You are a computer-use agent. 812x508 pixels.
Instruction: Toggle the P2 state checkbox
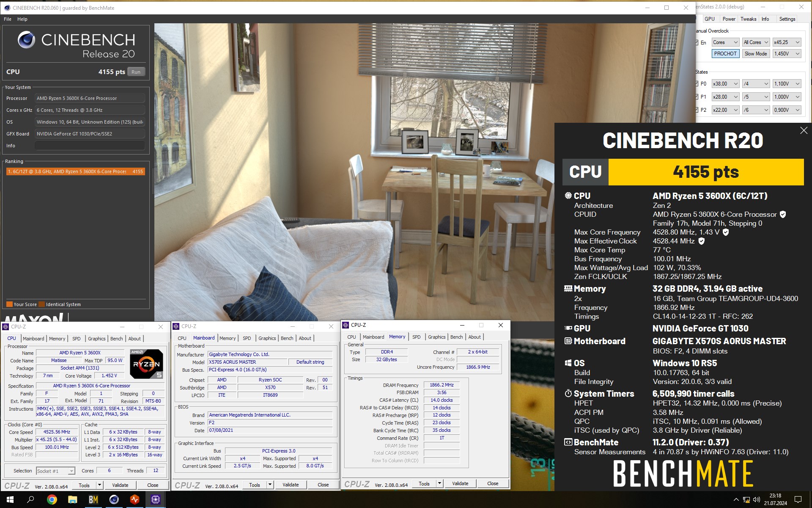697,110
